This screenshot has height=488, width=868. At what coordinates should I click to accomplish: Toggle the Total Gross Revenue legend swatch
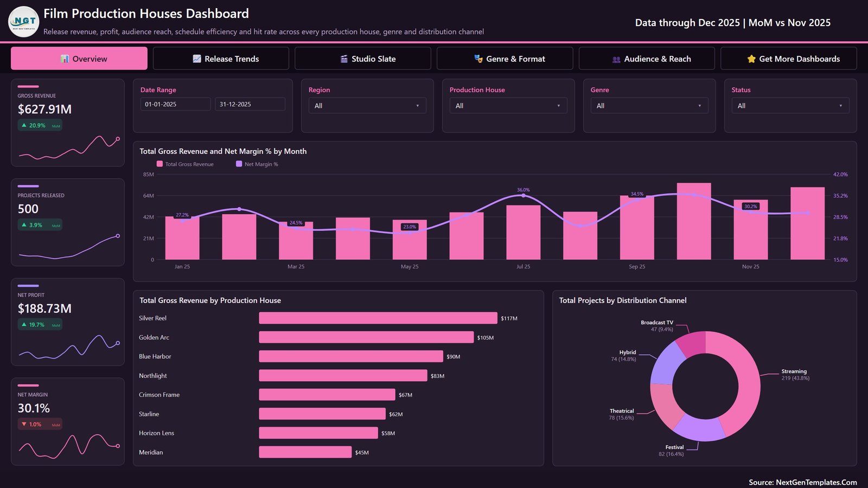[159, 164]
